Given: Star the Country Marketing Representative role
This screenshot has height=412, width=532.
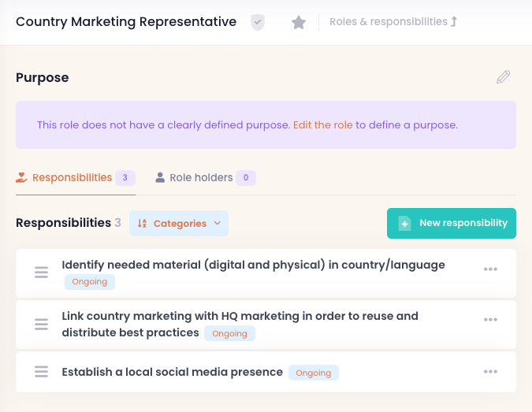Looking at the screenshot, I should [x=298, y=22].
